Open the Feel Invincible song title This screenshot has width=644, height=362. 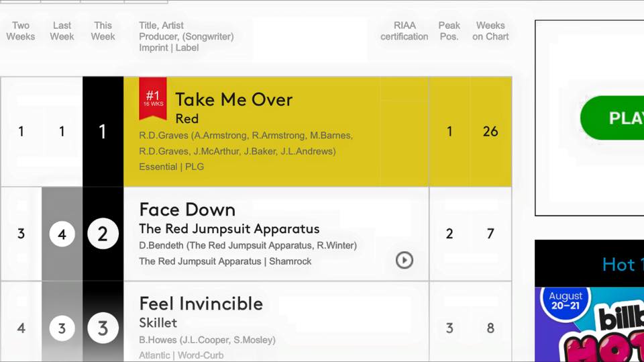(201, 304)
